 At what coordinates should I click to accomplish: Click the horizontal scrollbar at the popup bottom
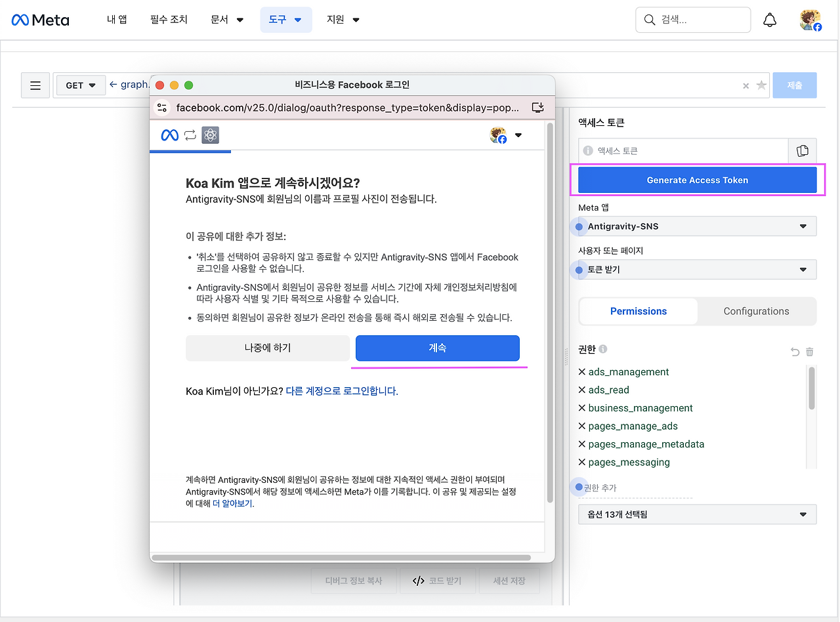point(341,558)
